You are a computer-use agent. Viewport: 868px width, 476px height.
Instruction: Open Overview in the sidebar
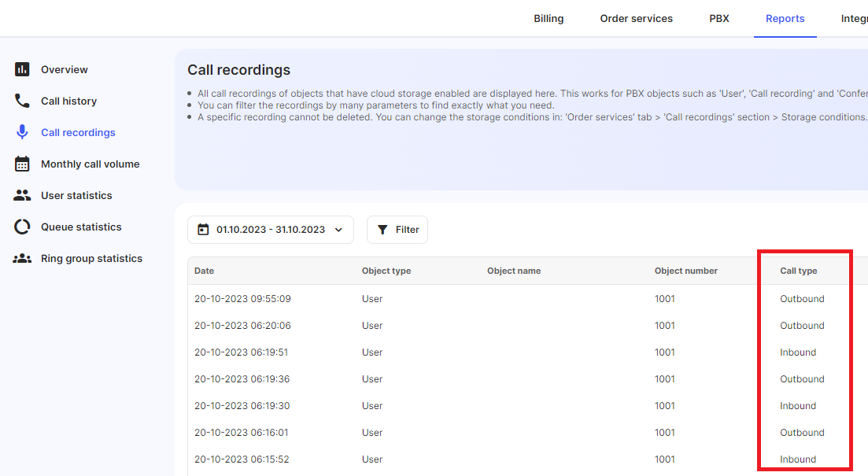65,69
